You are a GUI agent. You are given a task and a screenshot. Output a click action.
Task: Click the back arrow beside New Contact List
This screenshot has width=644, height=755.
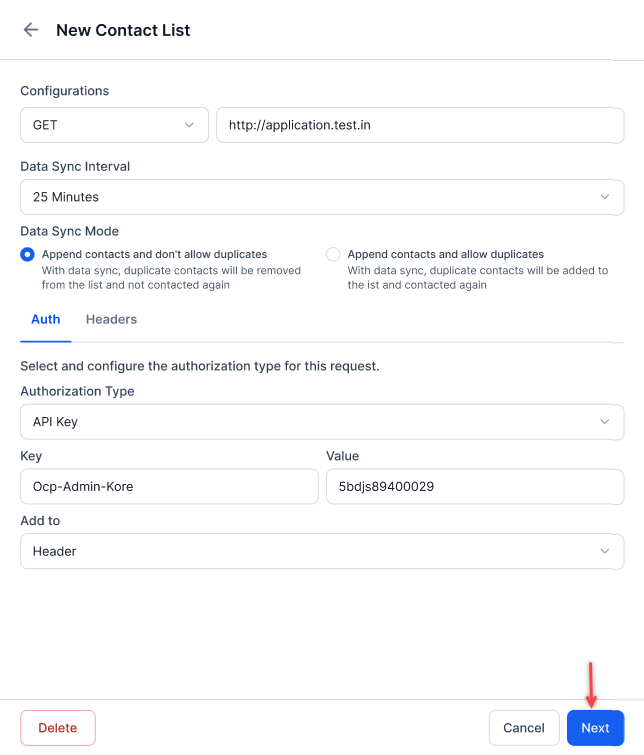pos(31,30)
